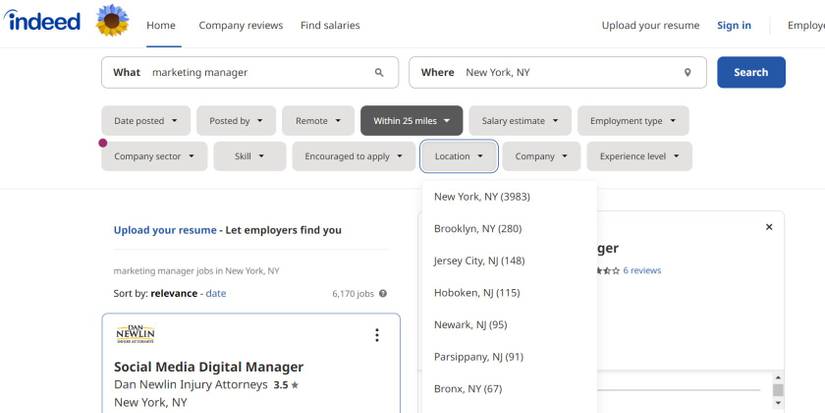Click the scrollbar thumb in the job details panel
Screen dimensions: 825x413
(x=778, y=390)
